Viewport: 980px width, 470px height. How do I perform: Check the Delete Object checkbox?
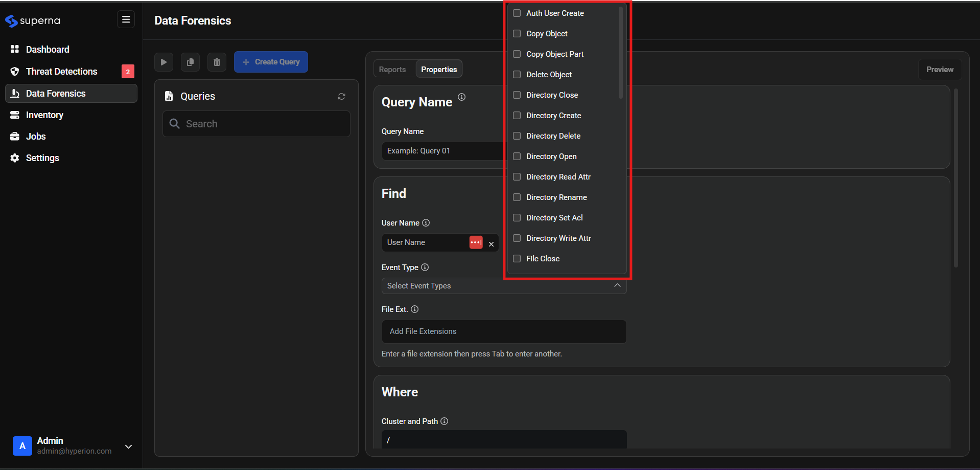click(x=517, y=75)
